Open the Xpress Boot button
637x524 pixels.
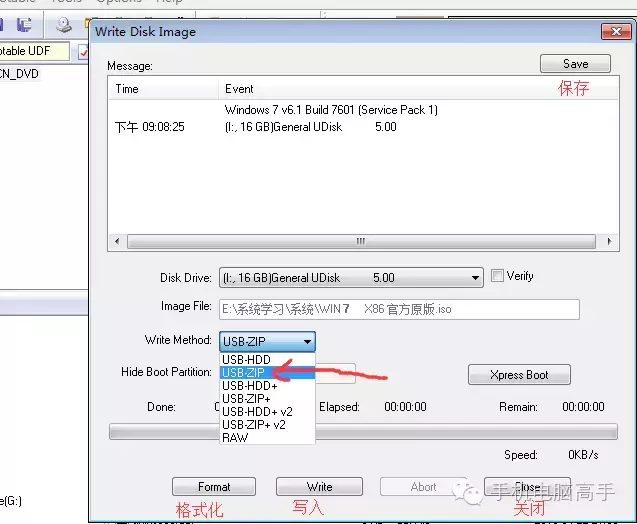(x=519, y=375)
